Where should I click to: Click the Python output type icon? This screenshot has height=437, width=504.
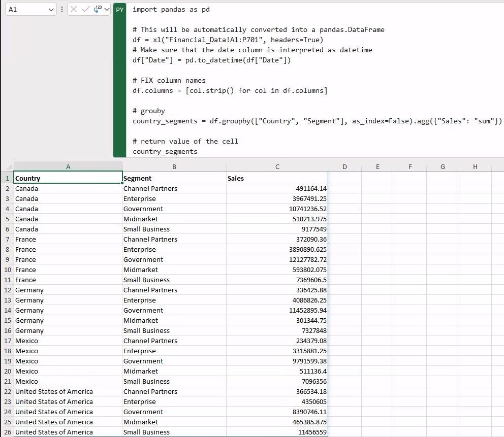click(98, 9)
